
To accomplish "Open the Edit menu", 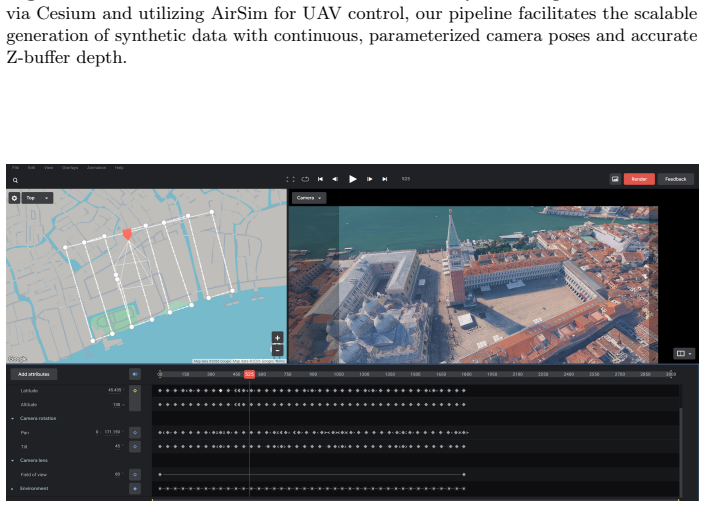I will [31, 168].
